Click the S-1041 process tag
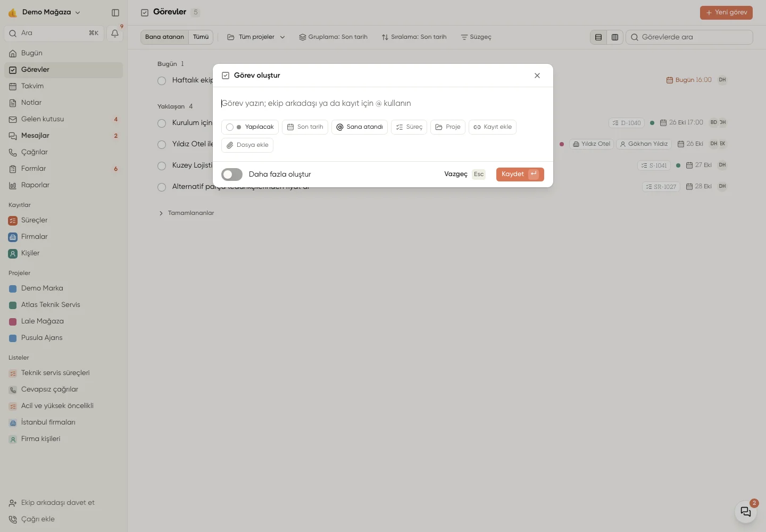 pos(654,165)
